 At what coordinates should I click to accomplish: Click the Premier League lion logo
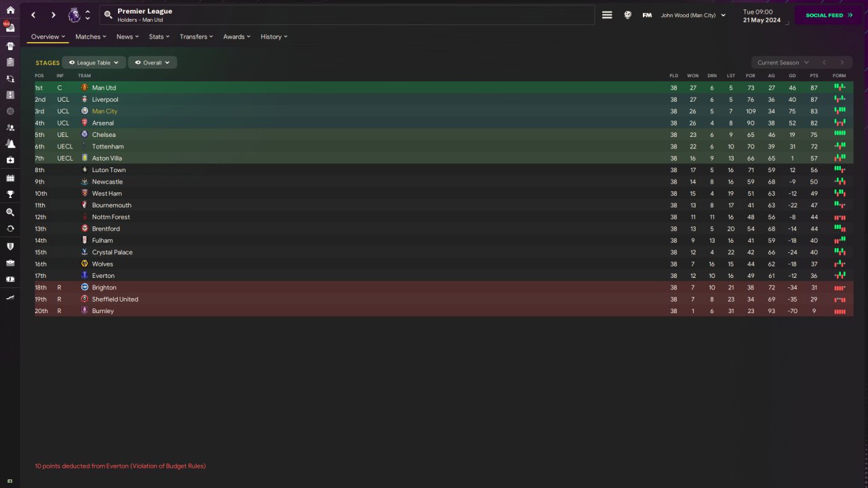(75, 15)
